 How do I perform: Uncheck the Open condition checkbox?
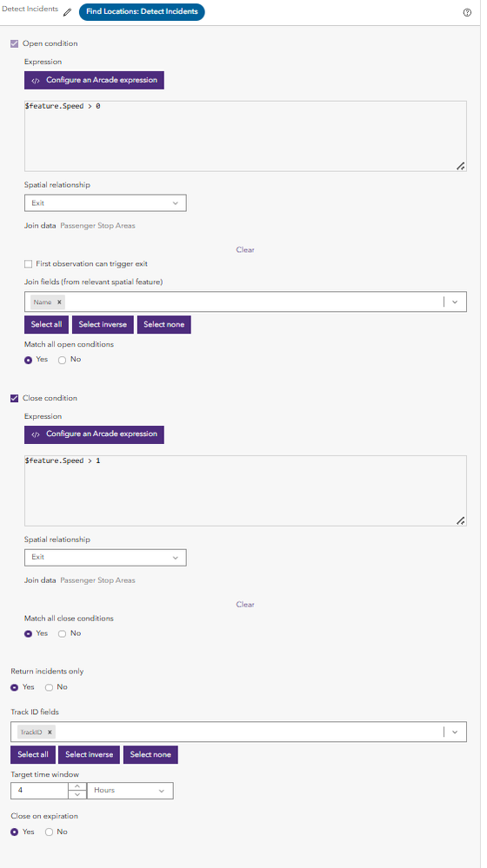(15, 43)
